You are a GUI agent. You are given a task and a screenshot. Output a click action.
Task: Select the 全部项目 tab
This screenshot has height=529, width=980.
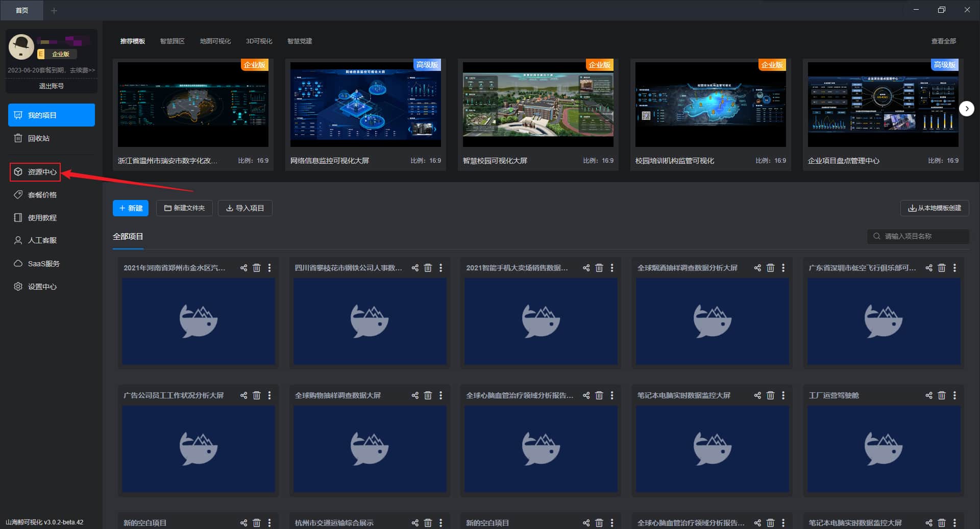coord(128,237)
